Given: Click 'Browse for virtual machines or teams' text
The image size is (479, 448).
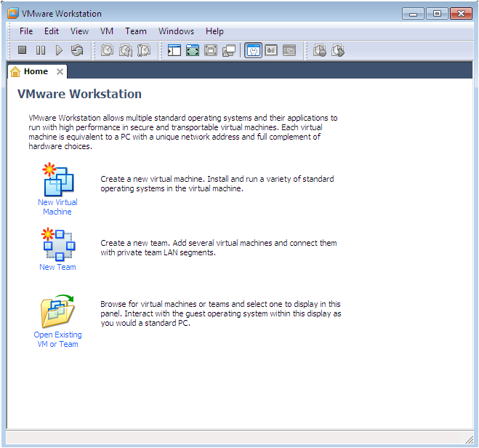Looking at the screenshot, I should (x=221, y=313).
